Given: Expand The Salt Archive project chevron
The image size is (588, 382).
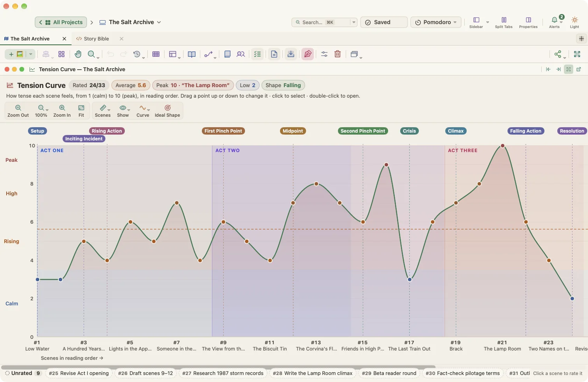Looking at the screenshot, I should [159, 22].
